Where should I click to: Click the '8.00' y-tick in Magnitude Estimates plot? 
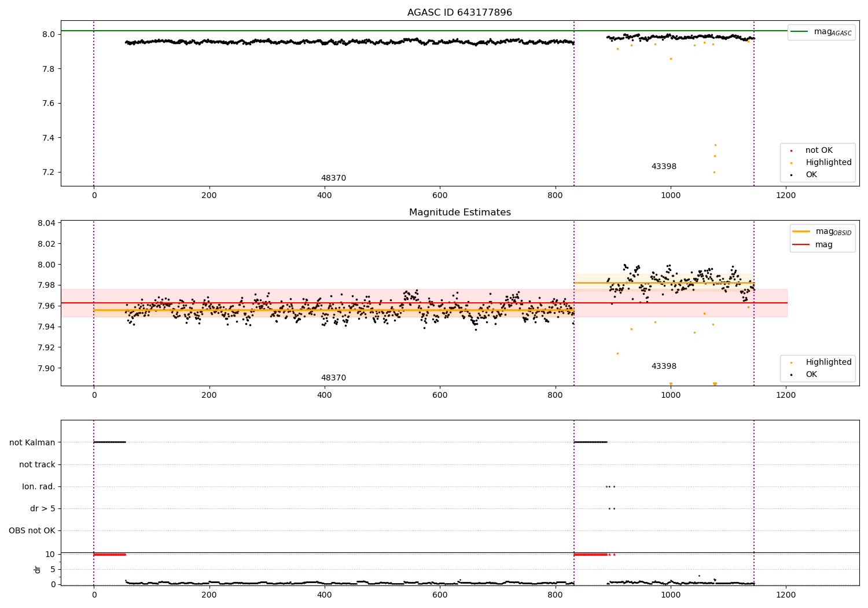(x=46, y=265)
